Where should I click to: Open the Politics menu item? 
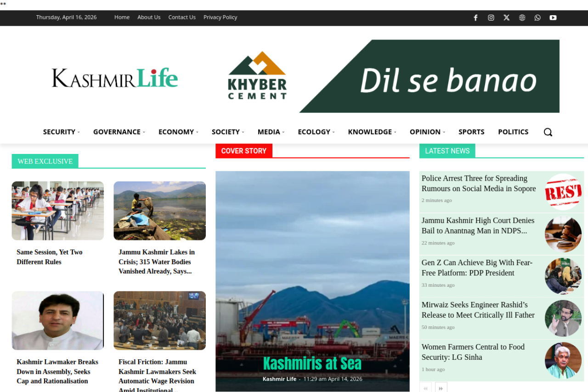pos(513,132)
